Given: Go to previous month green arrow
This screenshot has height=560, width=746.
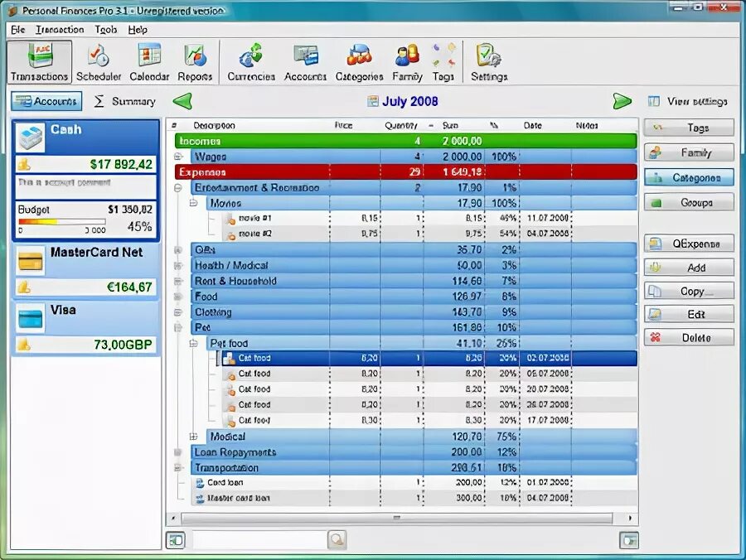Looking at the screenshot, I should click(182, 101).
